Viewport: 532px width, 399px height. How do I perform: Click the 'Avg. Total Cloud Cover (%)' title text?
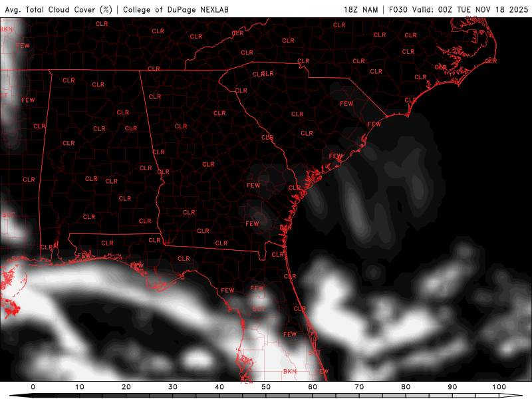tap(59, 9)
